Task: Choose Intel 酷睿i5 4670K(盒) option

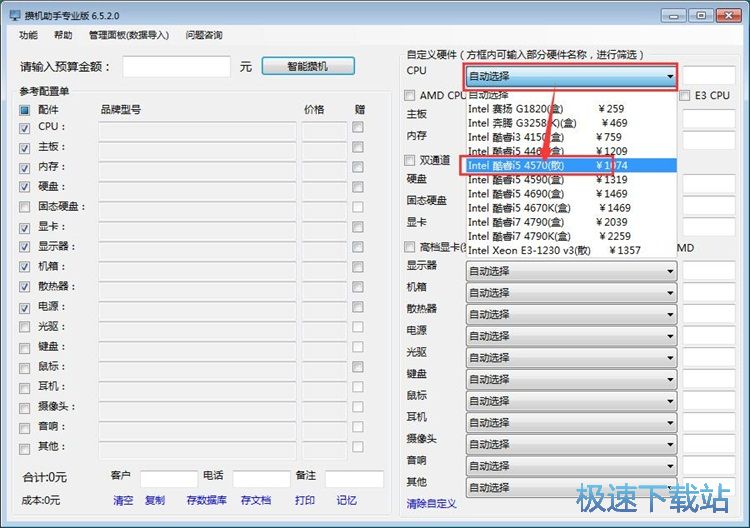Action: click(x=571, y=208)
